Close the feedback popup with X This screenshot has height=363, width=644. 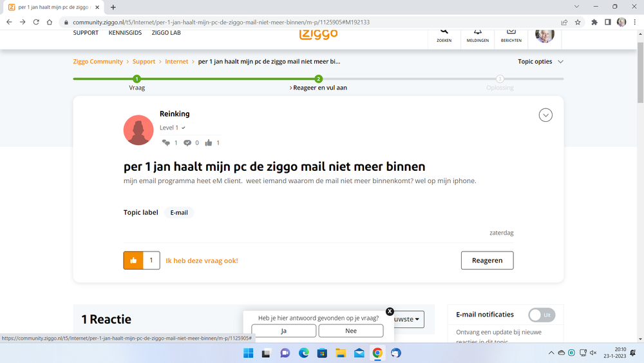point(390,311)
